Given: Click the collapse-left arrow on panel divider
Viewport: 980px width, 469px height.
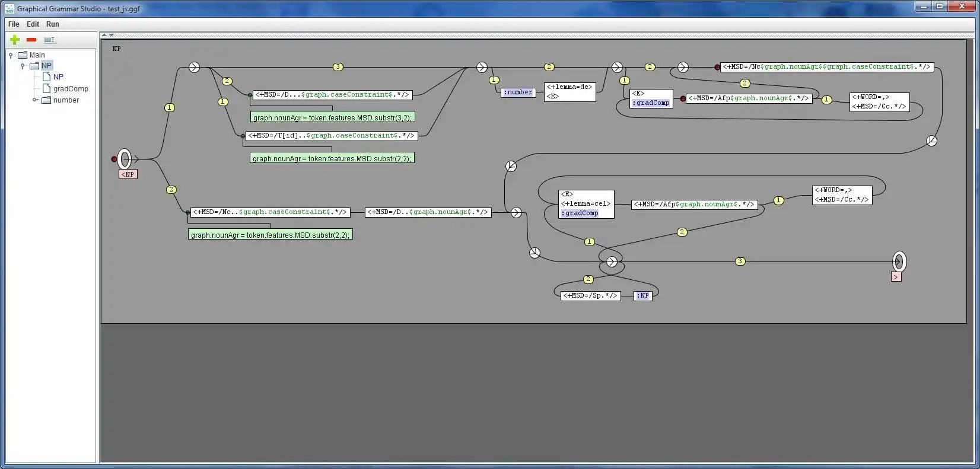Looking at the screenshot, I should (x=104, y=35).
